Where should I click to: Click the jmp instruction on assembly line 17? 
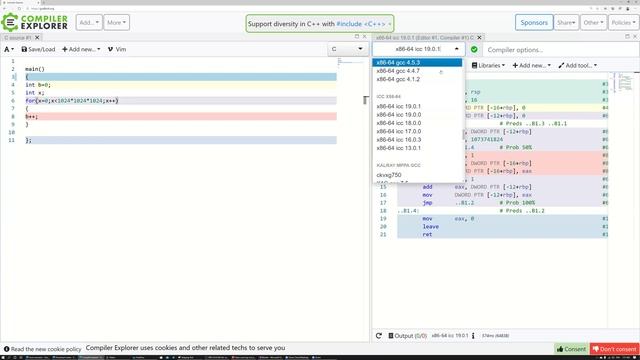coord(427,203)
